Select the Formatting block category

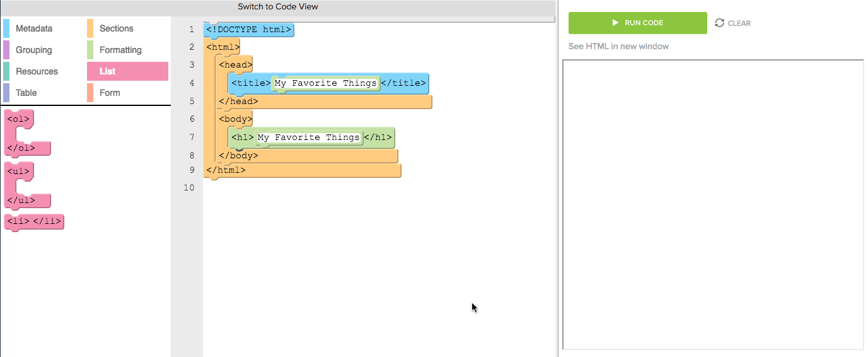point(120,50)
